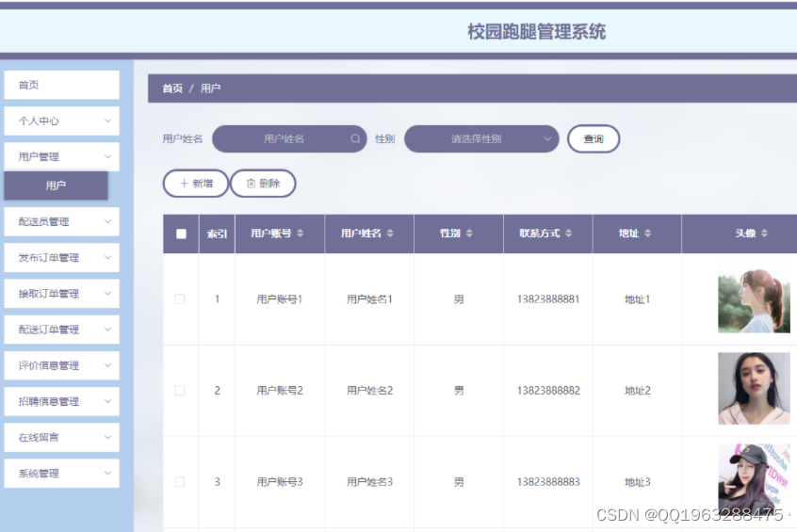Open the 请选择性别 dropdown
797x532 pixels.
[481, 138]
